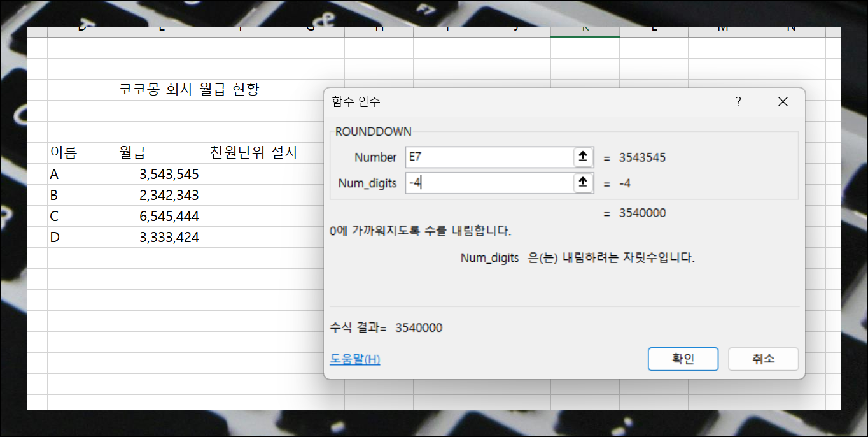Select the header cell 천원단위 절사
Screen dimensions: 868x437
pyautogui.click(x=255, y=153)
